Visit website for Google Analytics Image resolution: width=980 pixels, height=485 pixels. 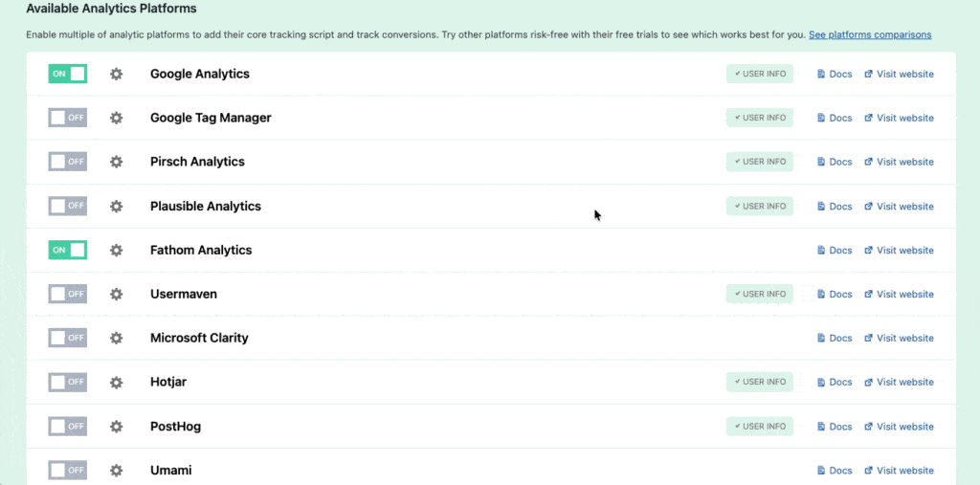[x=899, y=74]
